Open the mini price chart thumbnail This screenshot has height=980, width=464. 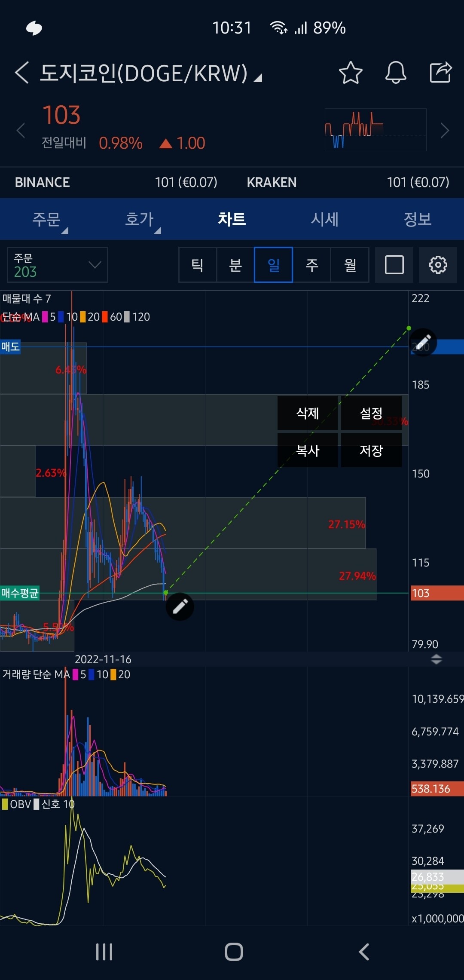(x=375, y=130)
